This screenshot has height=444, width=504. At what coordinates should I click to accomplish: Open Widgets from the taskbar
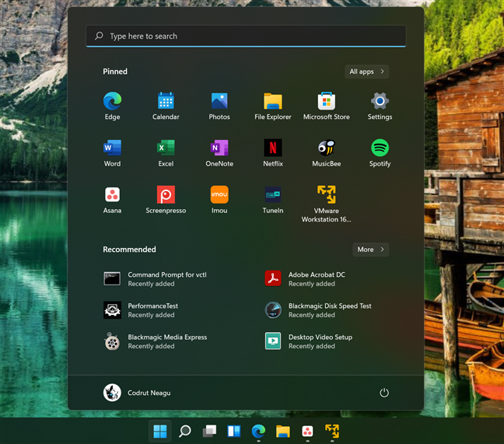click(234, 431)
